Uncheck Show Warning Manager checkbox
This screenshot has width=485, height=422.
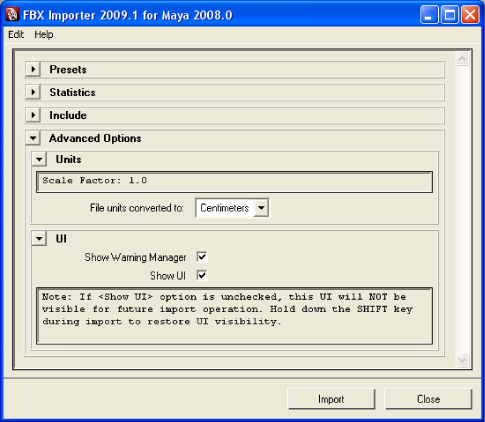(x=202, y=257)
